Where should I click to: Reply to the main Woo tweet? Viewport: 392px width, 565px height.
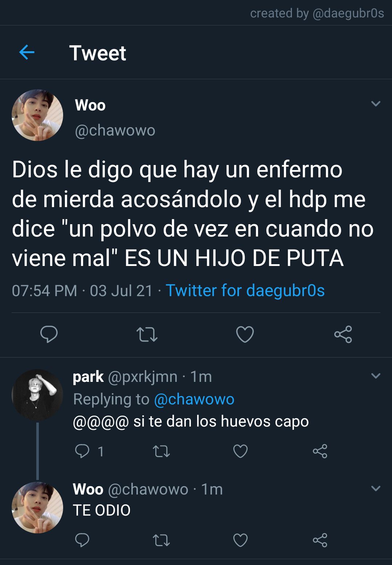tap(49, 334)
